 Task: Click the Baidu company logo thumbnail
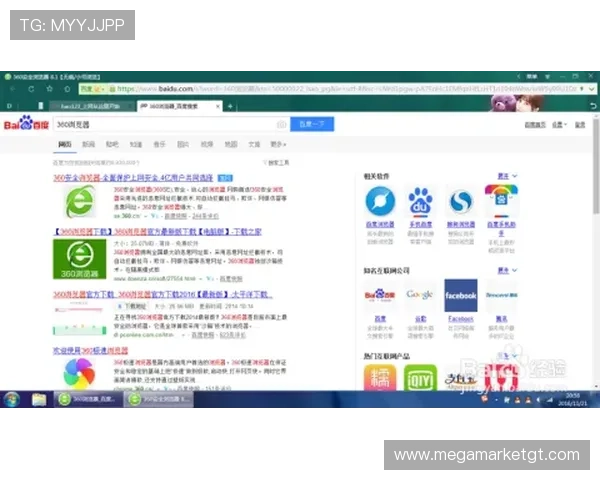380,295
